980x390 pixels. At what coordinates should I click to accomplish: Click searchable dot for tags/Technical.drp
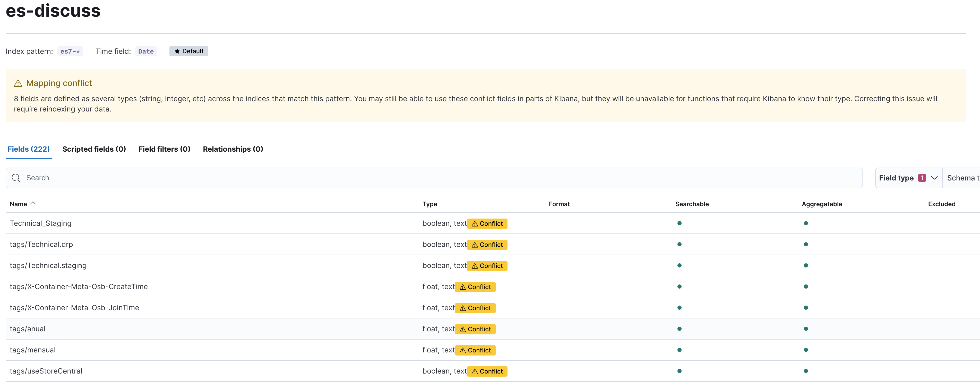679,245
